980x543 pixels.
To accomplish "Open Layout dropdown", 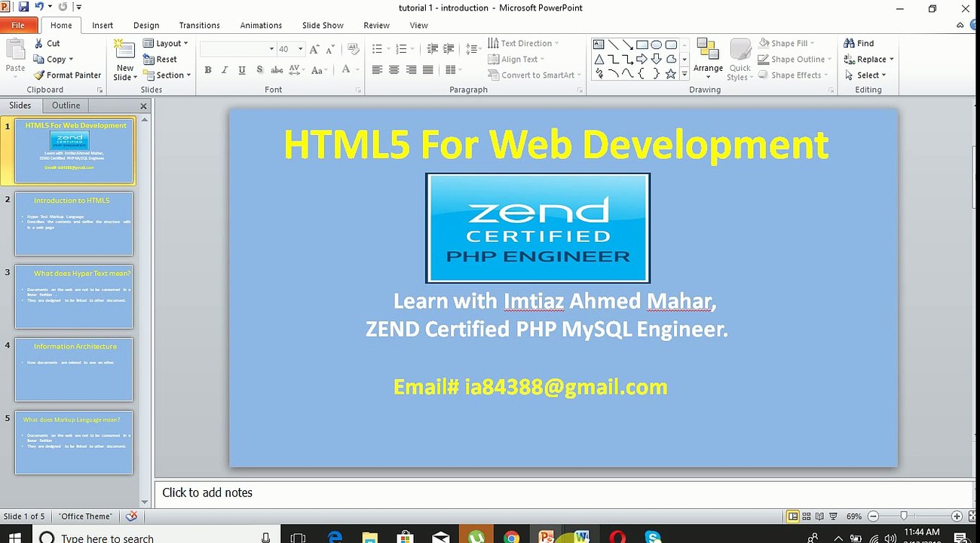I will [x=166, y=44].
